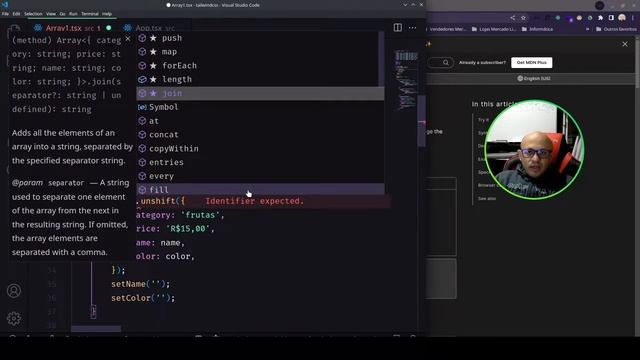This screenshot has width=640, height=360.
Task: Open the browser side panel icon
Action: pos(611,18)
